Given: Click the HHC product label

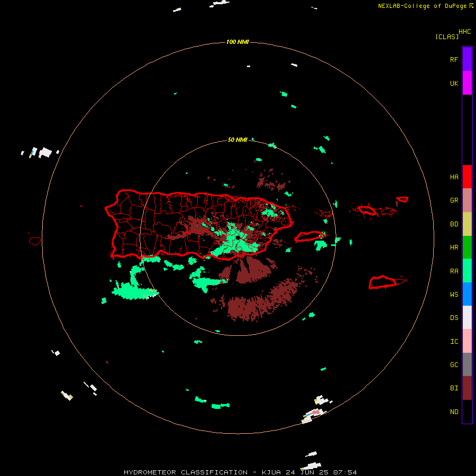Looking at the screenshot, I should pyautogui.click(x=465, y=32).
